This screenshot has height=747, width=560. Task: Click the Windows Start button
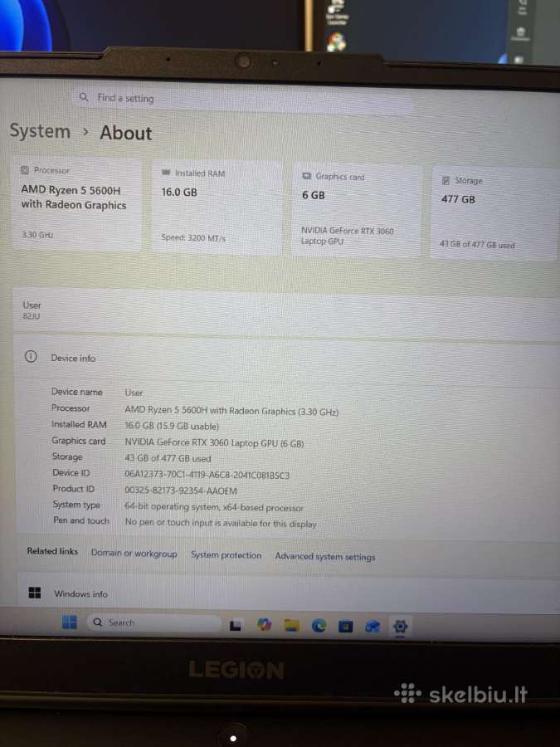tap(70, 622)
